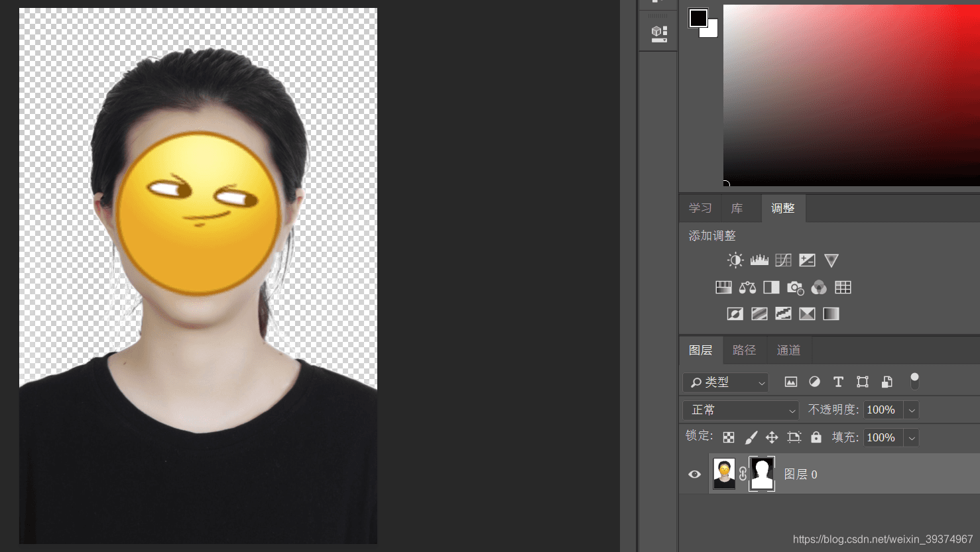Viewport: 980px width, 552px height.
Task: Expand the 填充 fill slider arrow
Action: [x=912, y=438]
